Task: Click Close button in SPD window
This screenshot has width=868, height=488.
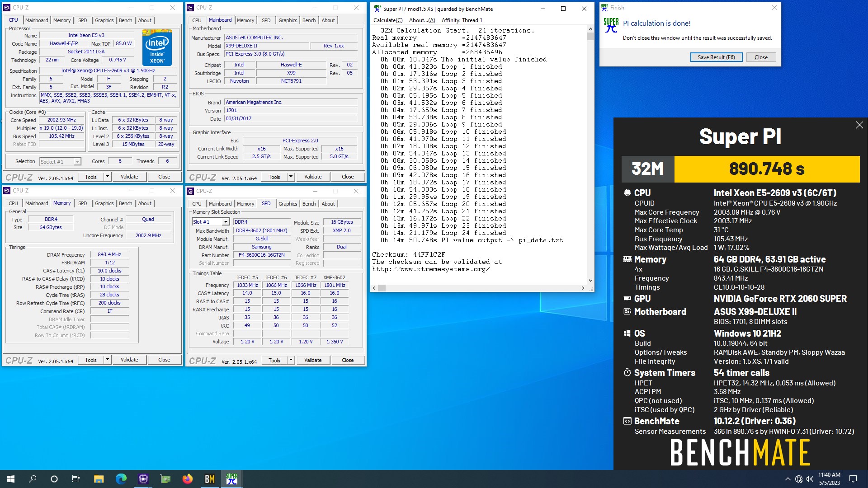Action: (348, 360)
